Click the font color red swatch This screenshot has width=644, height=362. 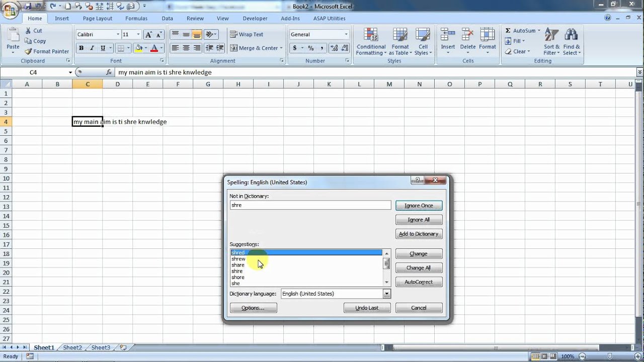coord(154,48)
